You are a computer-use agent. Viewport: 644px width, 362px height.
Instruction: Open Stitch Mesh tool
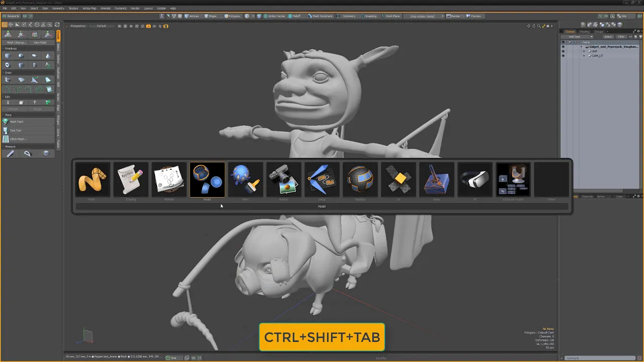point(28,139)
